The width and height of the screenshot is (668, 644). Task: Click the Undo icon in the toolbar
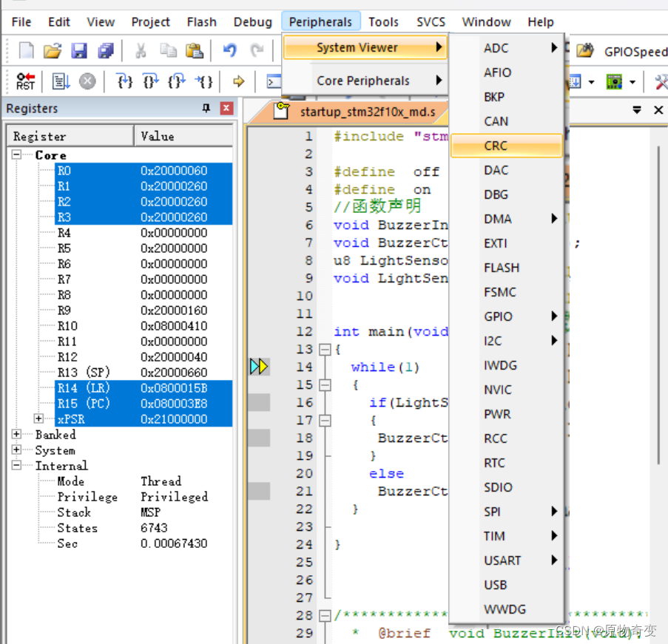tap(229, 50)
